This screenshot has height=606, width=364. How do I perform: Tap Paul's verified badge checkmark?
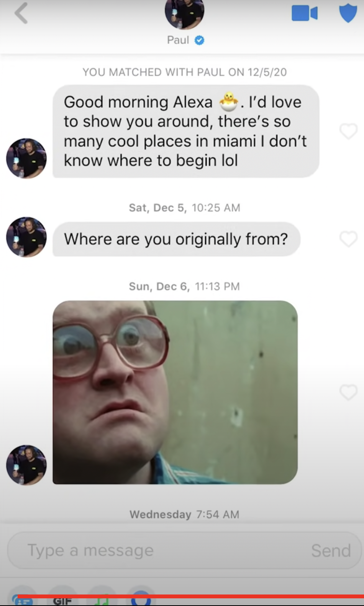coord(199,40)
